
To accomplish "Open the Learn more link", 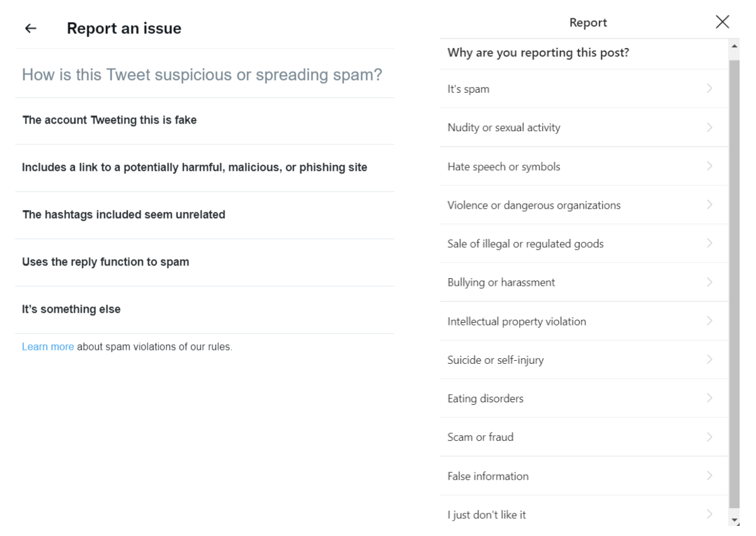I will click(48, 347).
